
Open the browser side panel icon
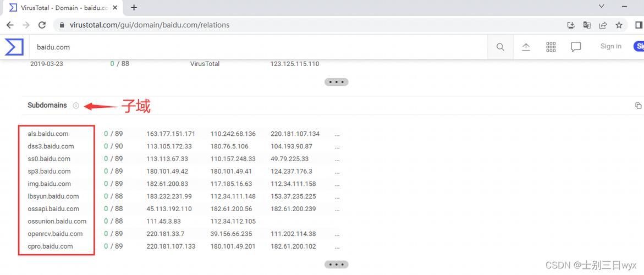[x=639, y=25]
